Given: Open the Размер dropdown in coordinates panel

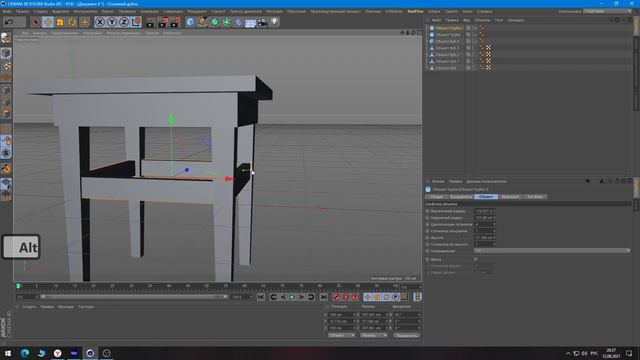Looking at the screenshot, I should 373,336.
